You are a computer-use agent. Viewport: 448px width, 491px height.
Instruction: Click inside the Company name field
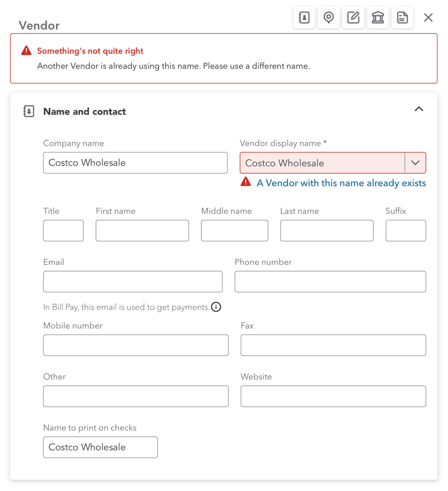pyautogui.click(x=135, y=163)
